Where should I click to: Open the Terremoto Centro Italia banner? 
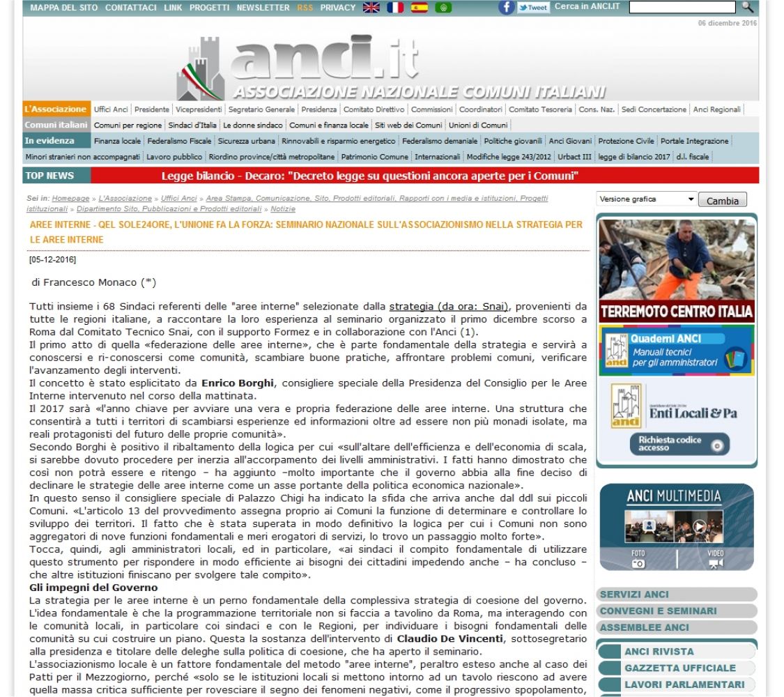(x=677, y=270)
